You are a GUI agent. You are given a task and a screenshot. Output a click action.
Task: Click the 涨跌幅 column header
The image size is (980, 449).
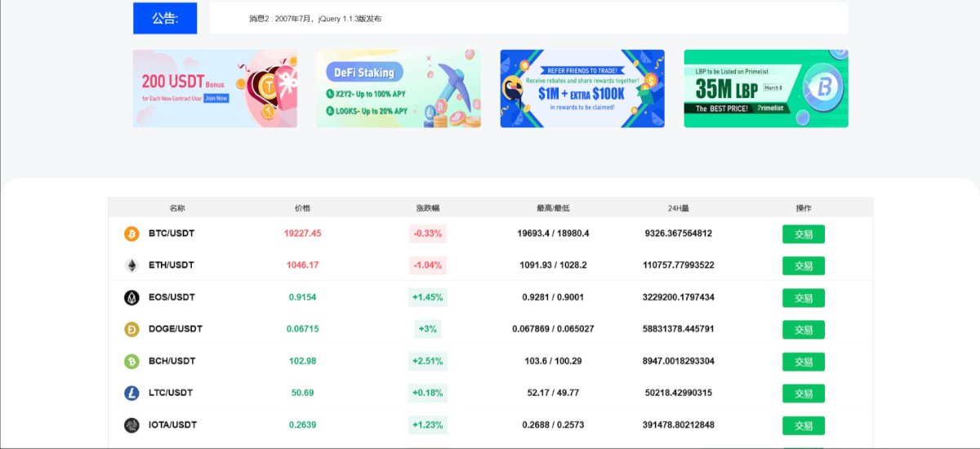click(428, 208)
